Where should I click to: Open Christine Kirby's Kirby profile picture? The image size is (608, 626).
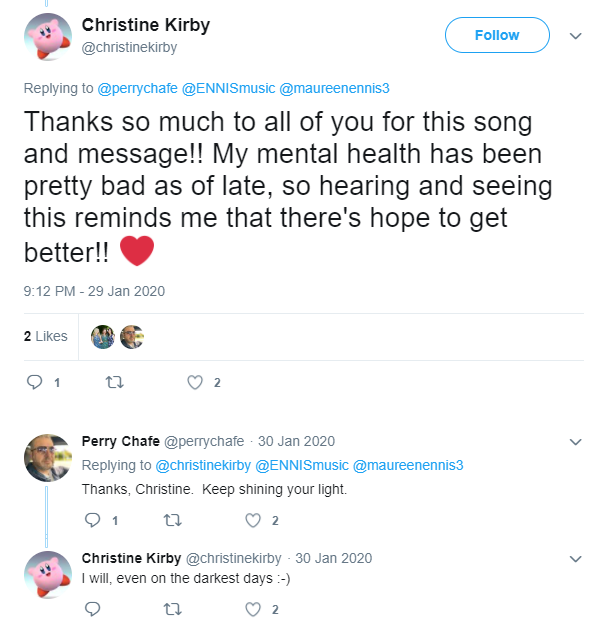tap(48, 37)
